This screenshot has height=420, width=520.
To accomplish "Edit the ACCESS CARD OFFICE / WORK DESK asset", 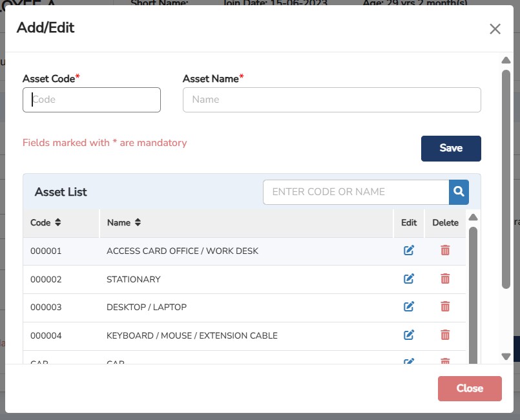I will [408, 251].
